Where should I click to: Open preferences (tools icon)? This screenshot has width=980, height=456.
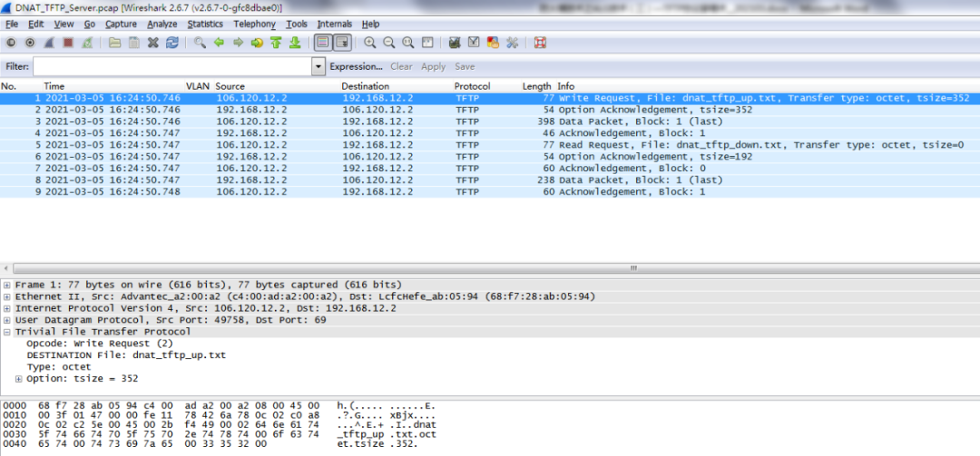pyautogui.click(x=513, y=43)
